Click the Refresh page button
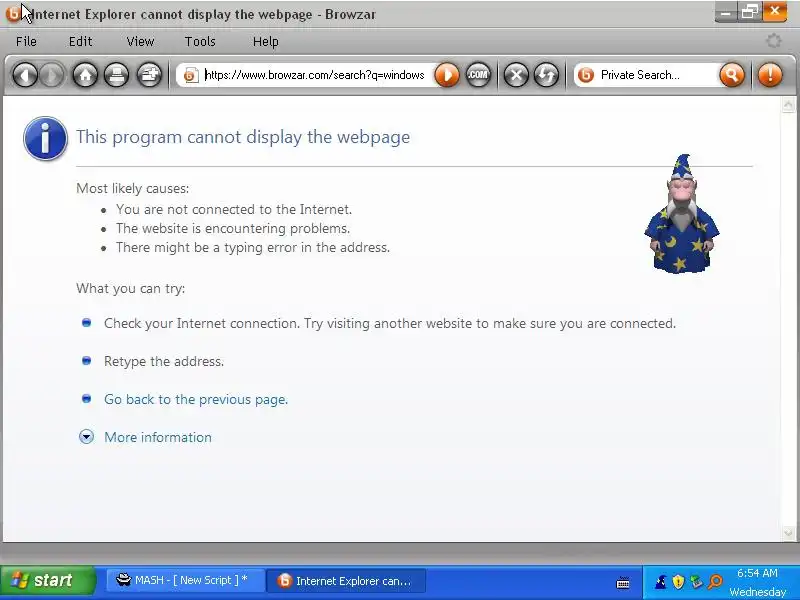 tap(546, 76)
